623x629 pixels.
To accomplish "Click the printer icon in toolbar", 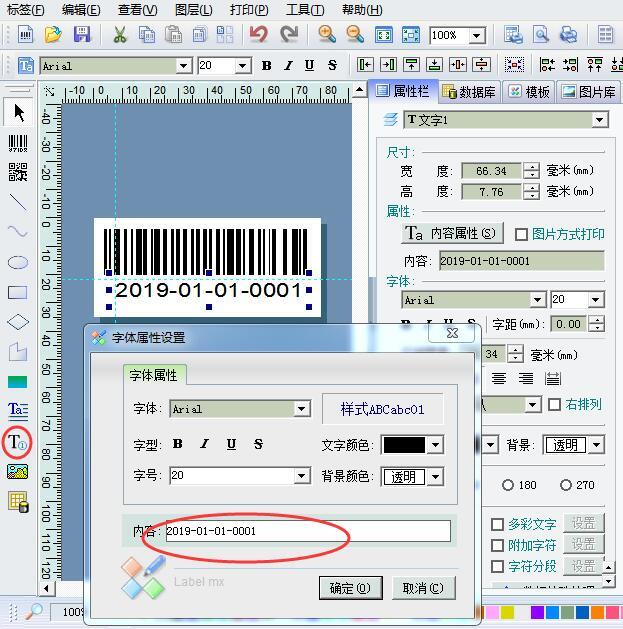I will click(568, 35).
